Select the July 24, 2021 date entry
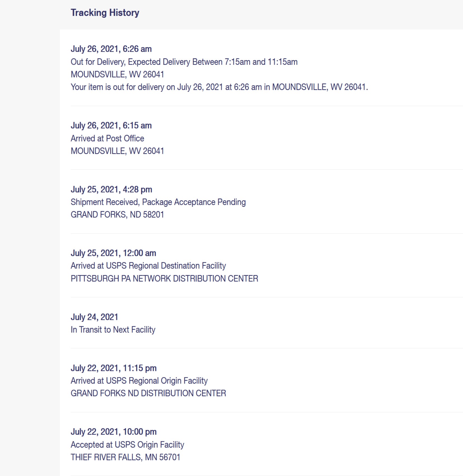 pyautogui.click(x=94, y=317)
